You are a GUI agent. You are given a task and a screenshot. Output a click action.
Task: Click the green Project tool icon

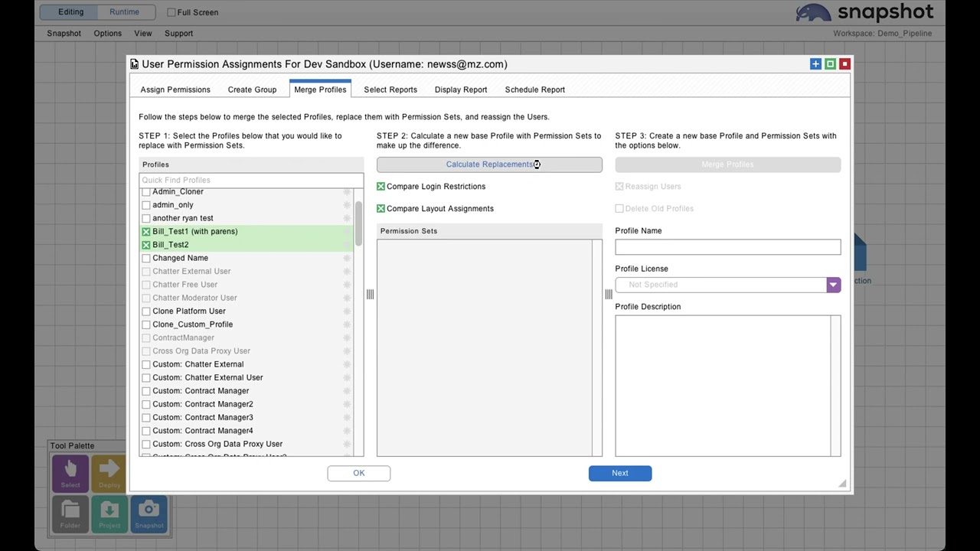point(109,514)
